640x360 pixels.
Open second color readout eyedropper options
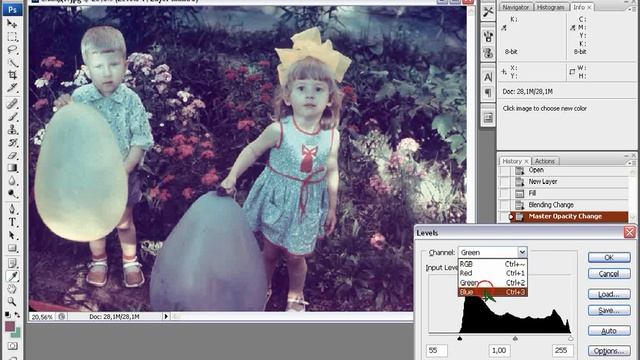[573, 28]
